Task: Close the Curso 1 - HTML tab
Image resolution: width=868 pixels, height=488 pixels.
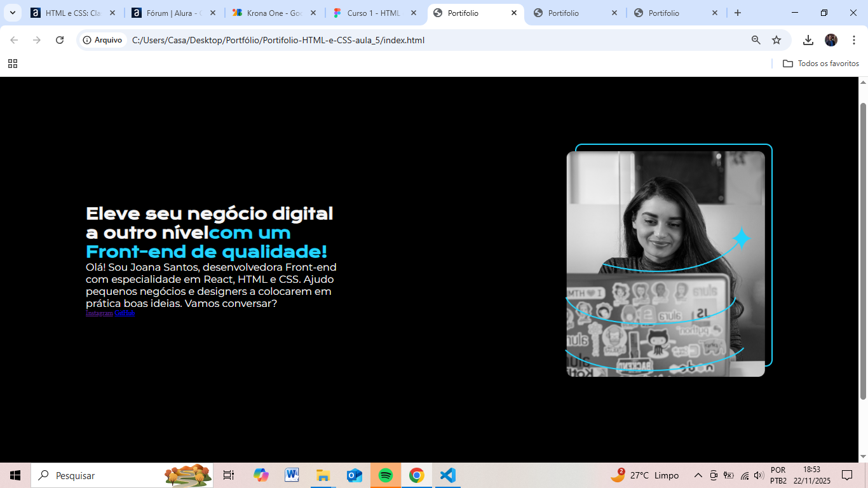Action: 414,13
